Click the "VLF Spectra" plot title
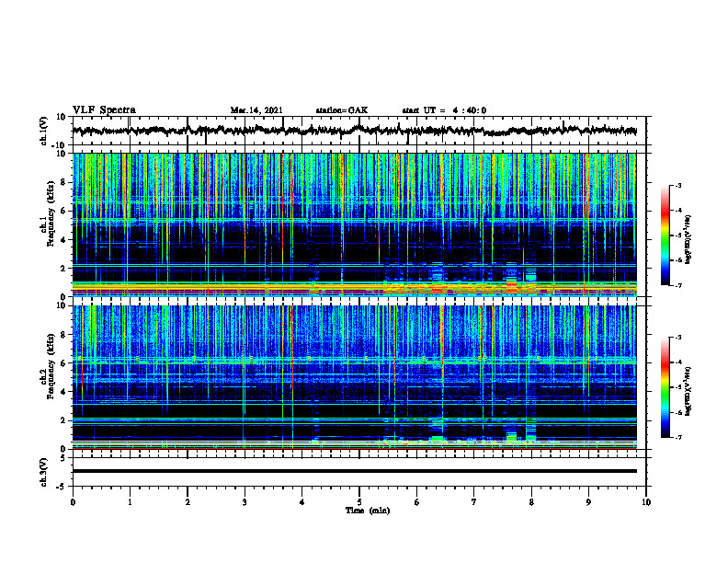The image size is (728, 563). 104,110
